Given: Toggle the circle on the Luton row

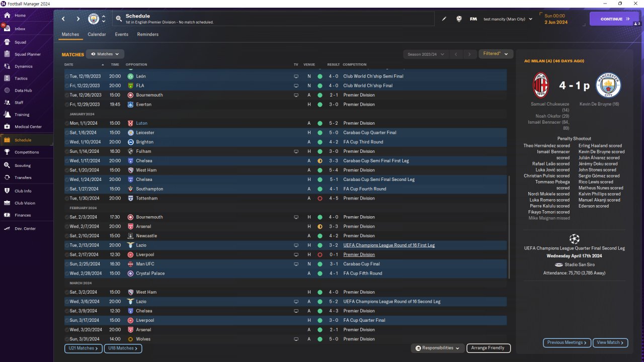Looking at the screenshot, I should click(x=67, y=123).
